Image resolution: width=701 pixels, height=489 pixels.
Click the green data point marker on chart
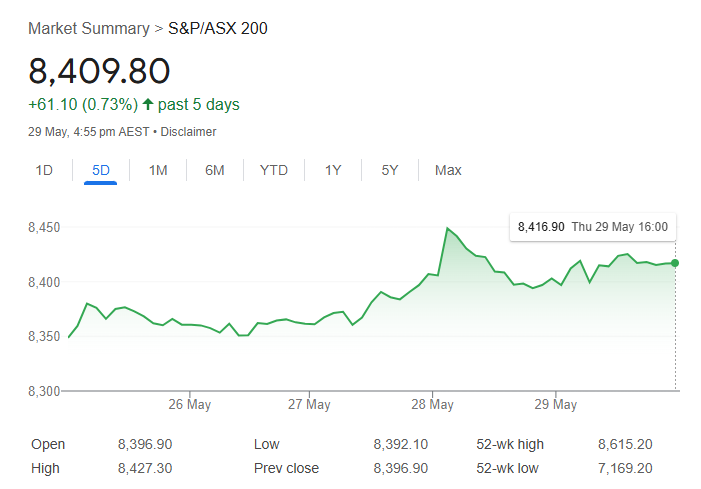[x=675, y=263]
